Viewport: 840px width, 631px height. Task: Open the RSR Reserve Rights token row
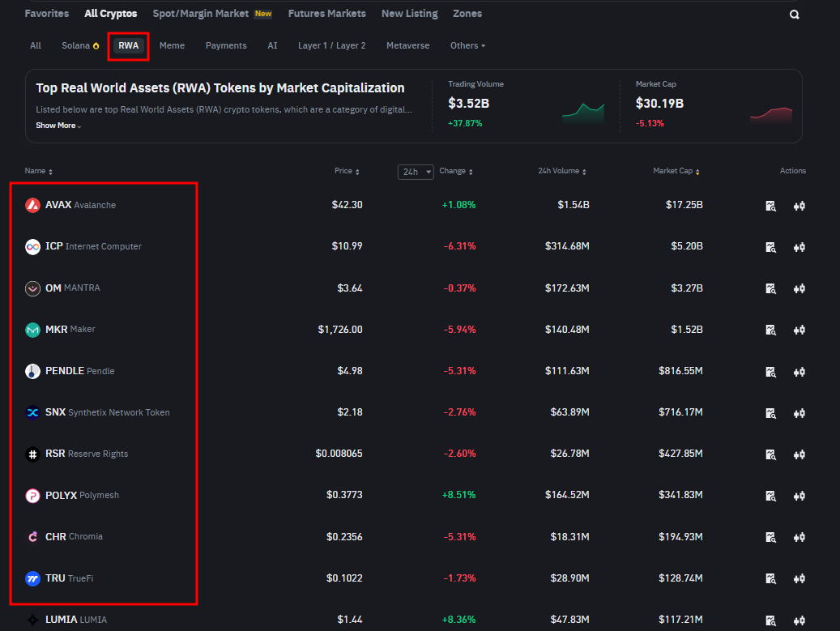coord(416,454)
